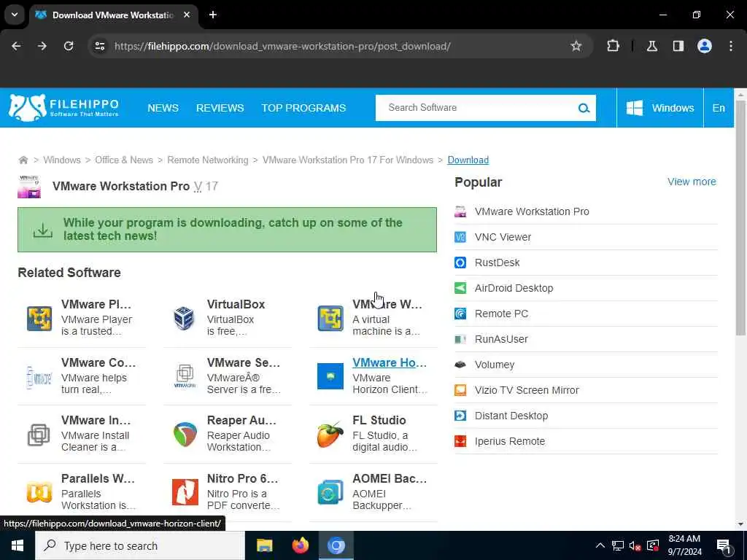The image size is (747, 560).
Task: Click the Iperius Remote icon in Popular
Action: click(460, 441)
